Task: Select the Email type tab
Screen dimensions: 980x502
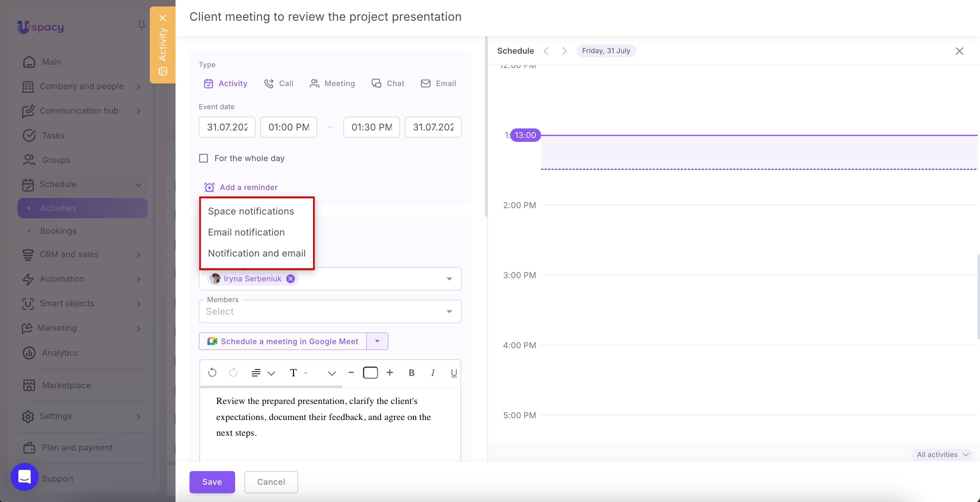Action: [x=438, y=83]
